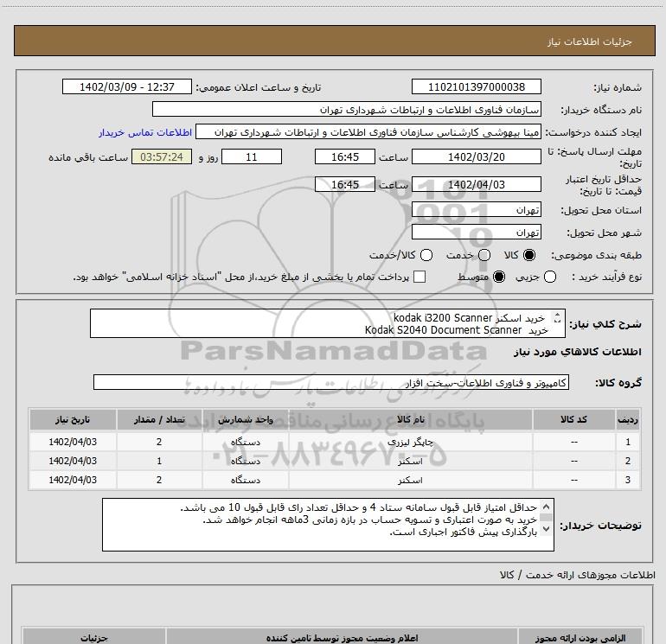Image resolution: width=666 pixels, height=644 pixels.
Task: Click the goods group field کامپیوتر و فناوری اطلاعات
Action: click(331, 382)
